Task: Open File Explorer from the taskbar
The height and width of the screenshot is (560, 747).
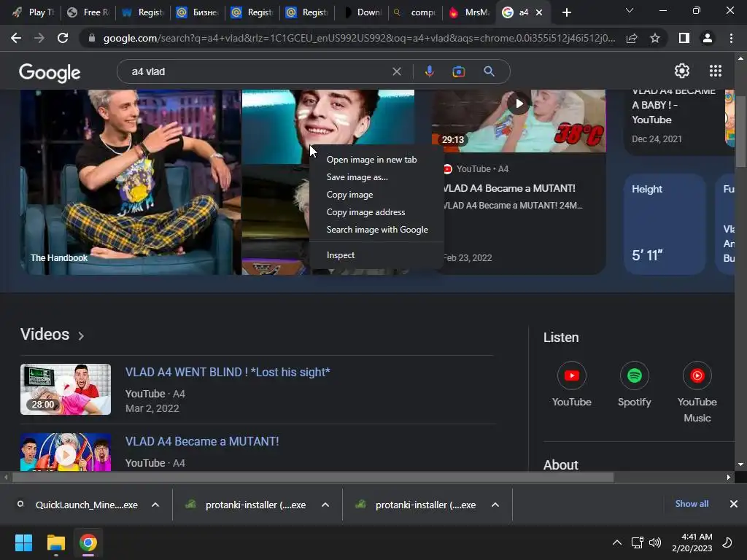Action: (55, 542)
